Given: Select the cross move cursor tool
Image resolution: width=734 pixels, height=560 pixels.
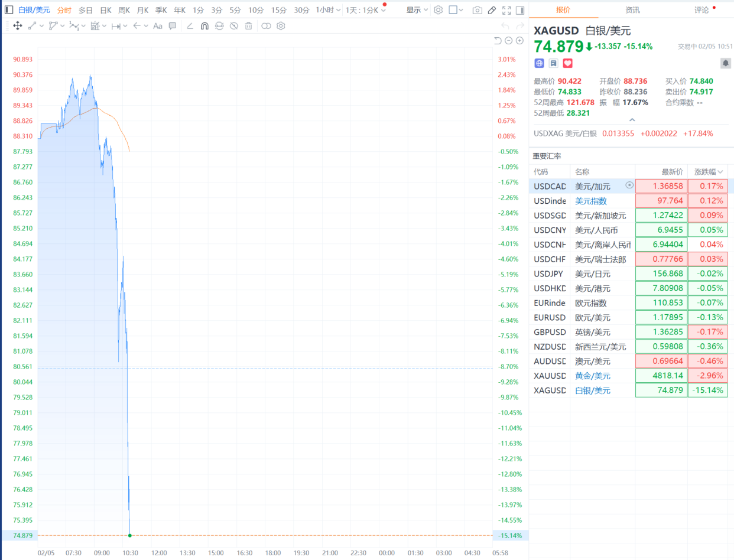Looking at the screenshot, I should click(x=17, y=26).
